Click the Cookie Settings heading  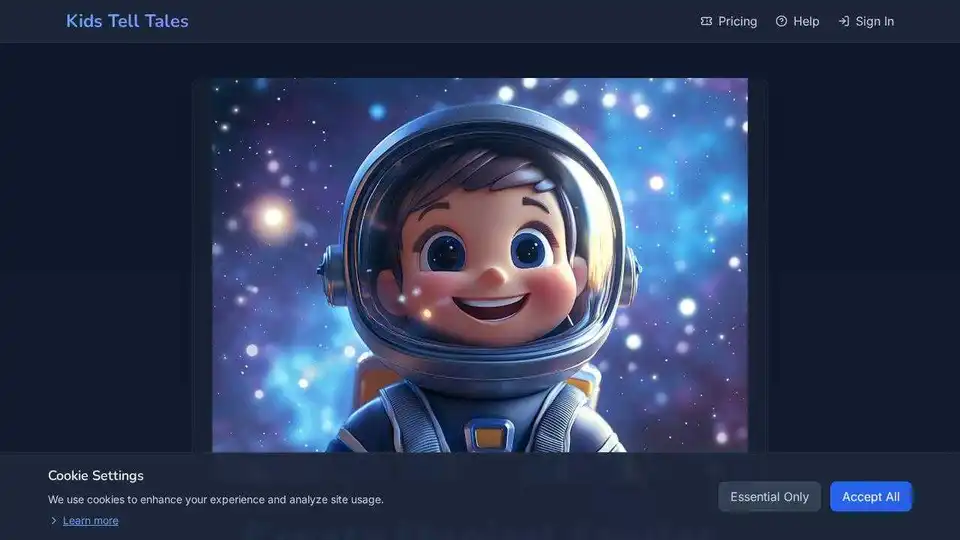(96, 476)
